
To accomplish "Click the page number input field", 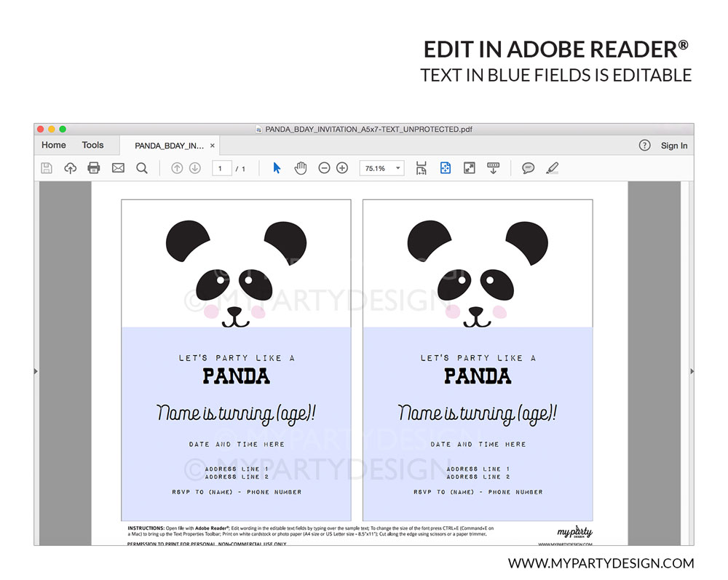I will (222, 168).
